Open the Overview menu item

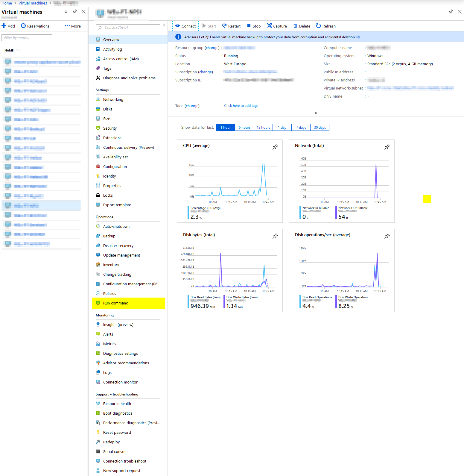pos(128,40)
